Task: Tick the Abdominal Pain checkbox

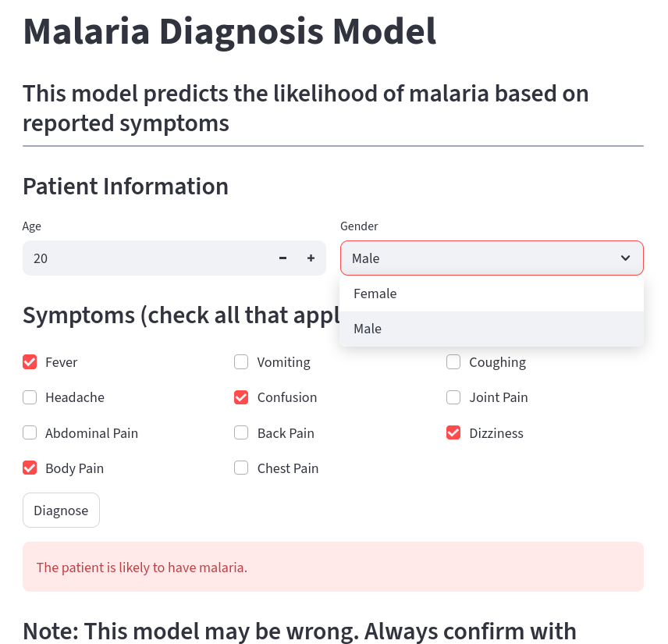Action: [x=30, y=433]
